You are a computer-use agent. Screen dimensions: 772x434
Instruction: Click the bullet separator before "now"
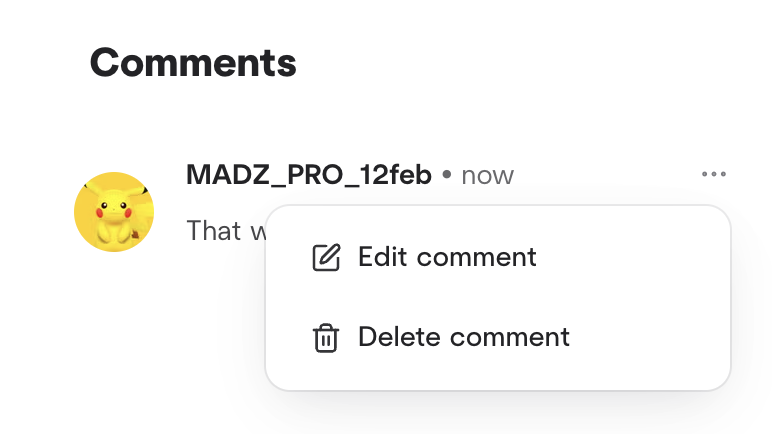(446, 176)
